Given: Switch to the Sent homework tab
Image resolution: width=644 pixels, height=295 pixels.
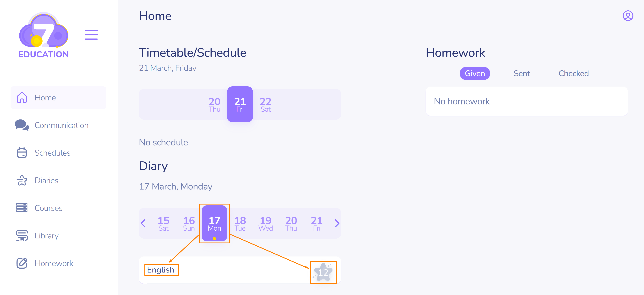Looking at the screenshot, I should point(522,74).
